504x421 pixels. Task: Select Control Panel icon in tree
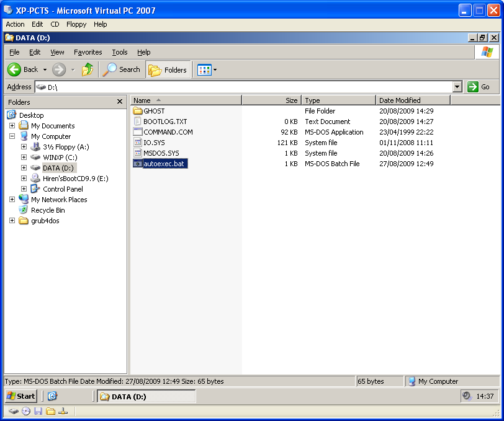point(35,188)
